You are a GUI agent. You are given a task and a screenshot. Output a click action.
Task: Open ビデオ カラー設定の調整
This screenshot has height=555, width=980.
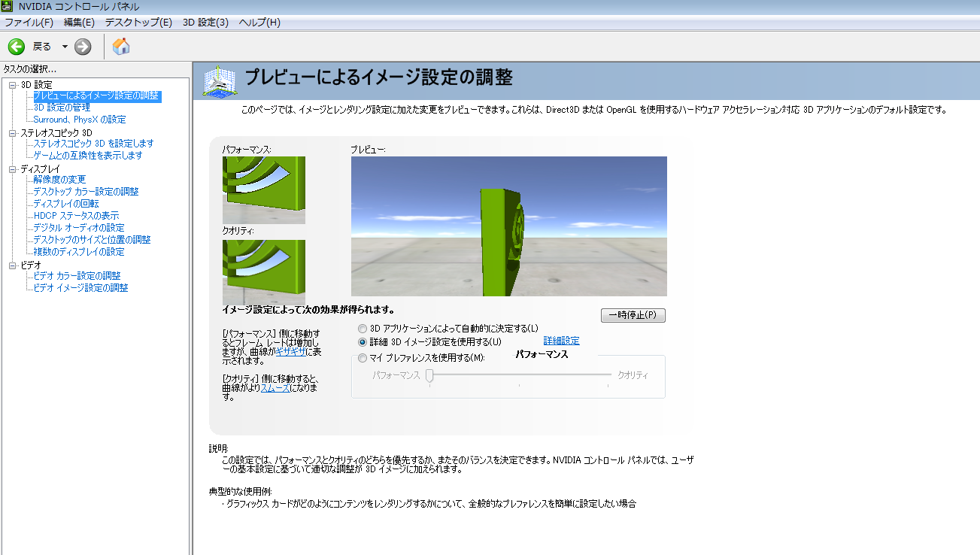coord(77,276)
